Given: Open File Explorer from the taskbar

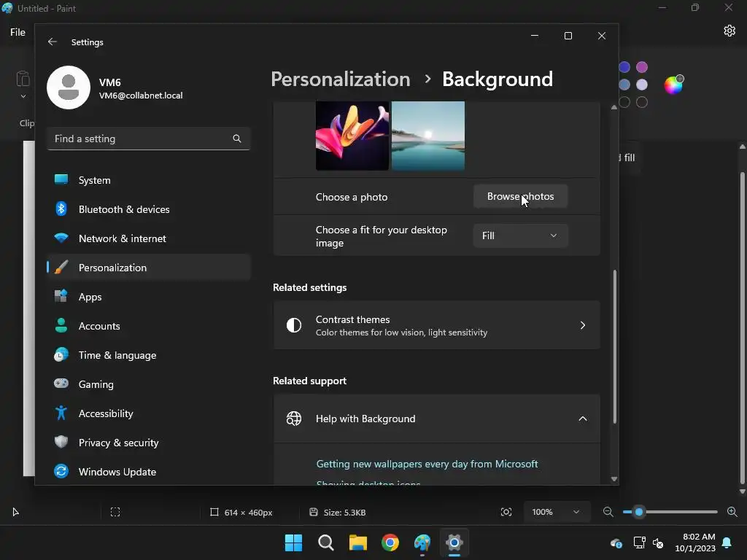Looking at the screenshot, I should click(357, 542).
